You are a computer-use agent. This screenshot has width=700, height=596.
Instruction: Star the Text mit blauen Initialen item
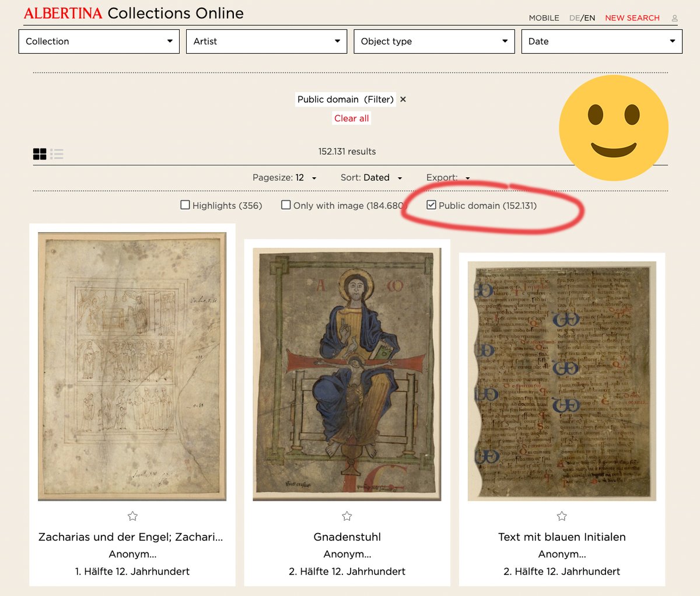tap(561, 516)
